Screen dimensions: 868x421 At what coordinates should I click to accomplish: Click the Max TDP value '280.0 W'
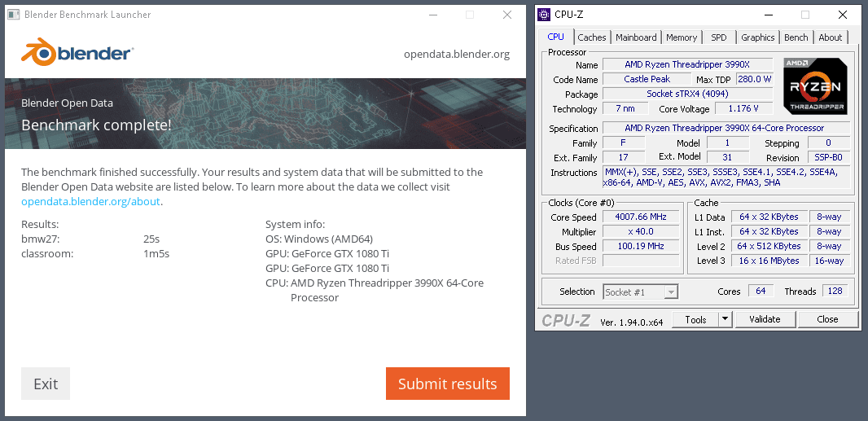click(755, 79)
